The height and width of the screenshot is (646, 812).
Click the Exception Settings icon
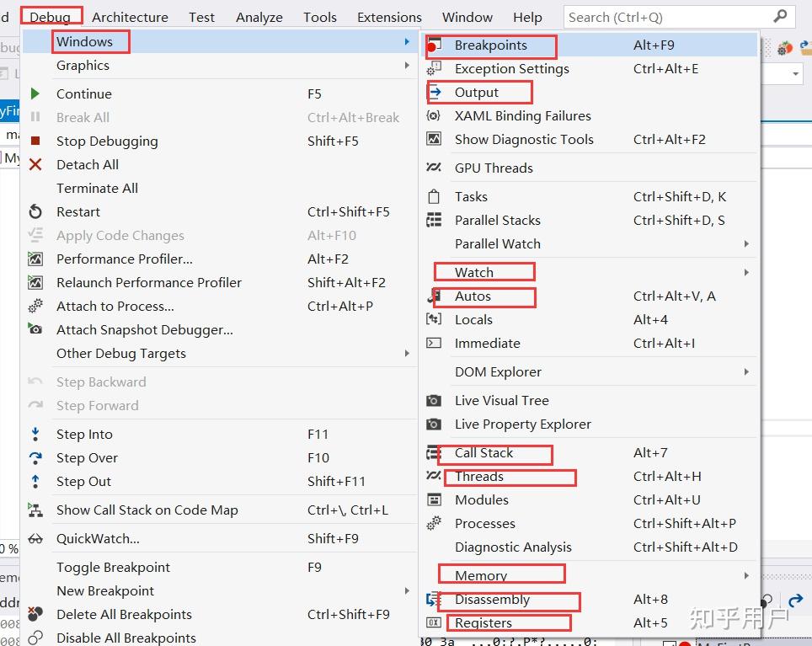[434, 68]
